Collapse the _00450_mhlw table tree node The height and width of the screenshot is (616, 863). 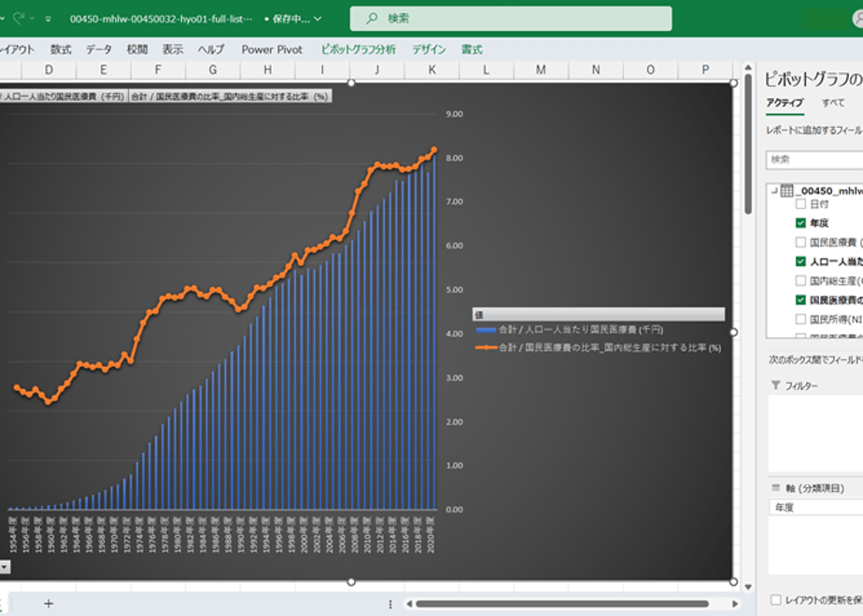pos(774,190)
